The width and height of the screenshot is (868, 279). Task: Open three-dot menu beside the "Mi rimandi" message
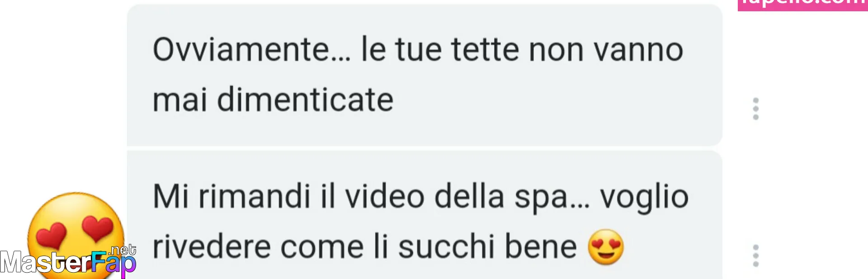coord(755,256)
